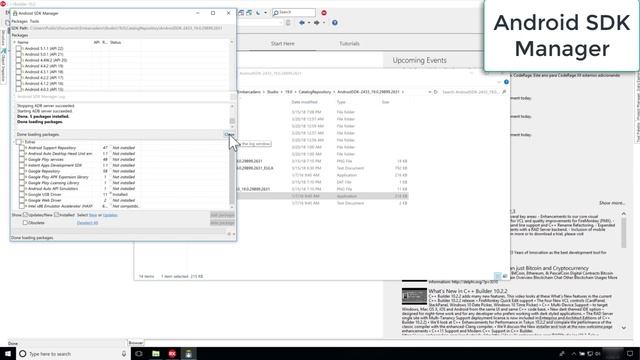Screen dimensions: 640x360
Task: Check the Intel x86 Emulator Accelerator box
Action: click(x=22, y=206)
